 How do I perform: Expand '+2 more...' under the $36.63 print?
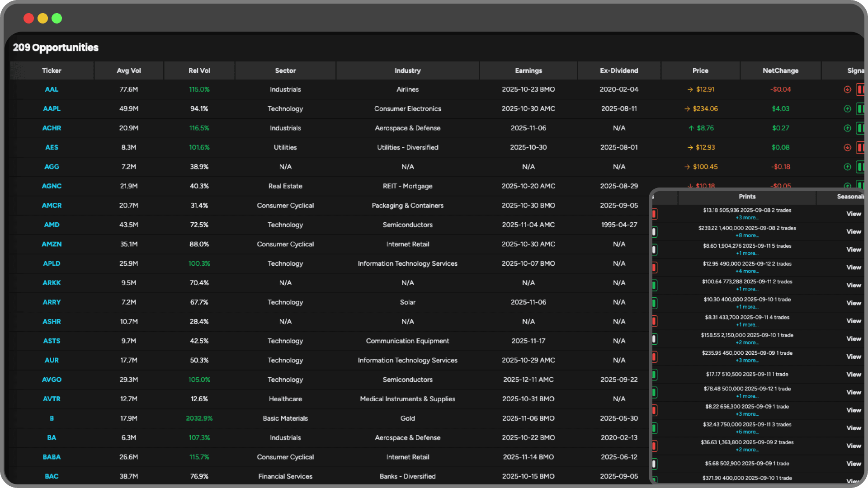747,450
